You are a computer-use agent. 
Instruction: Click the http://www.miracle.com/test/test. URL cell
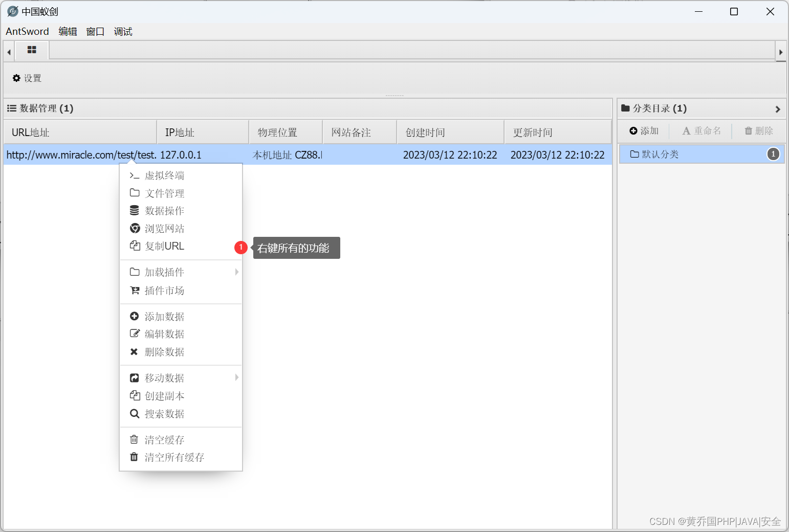coord(81,155)
